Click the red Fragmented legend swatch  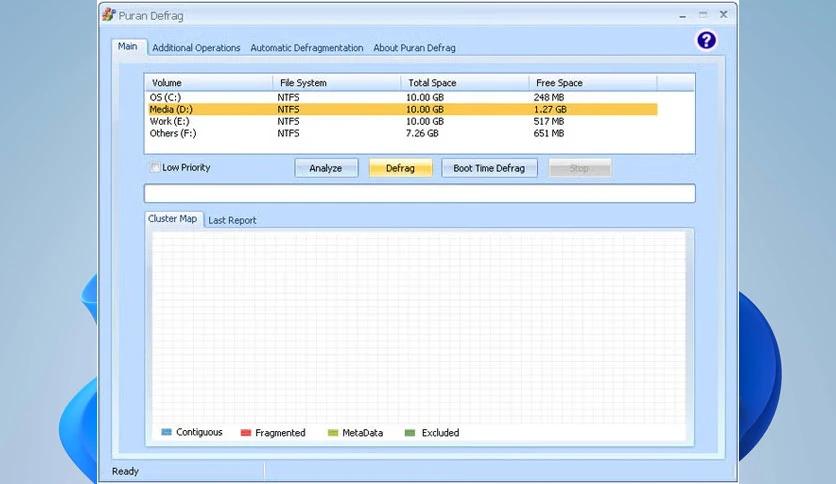click(246, 432)
